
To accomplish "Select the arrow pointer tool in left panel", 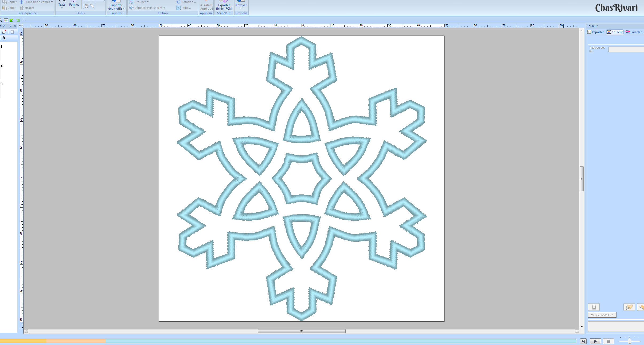I will click(4, 38).
